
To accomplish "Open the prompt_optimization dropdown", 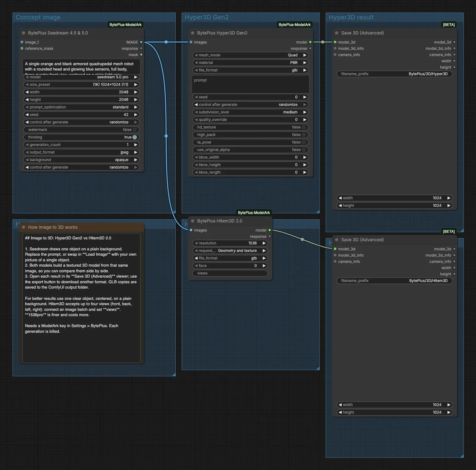I will (81, 107).
